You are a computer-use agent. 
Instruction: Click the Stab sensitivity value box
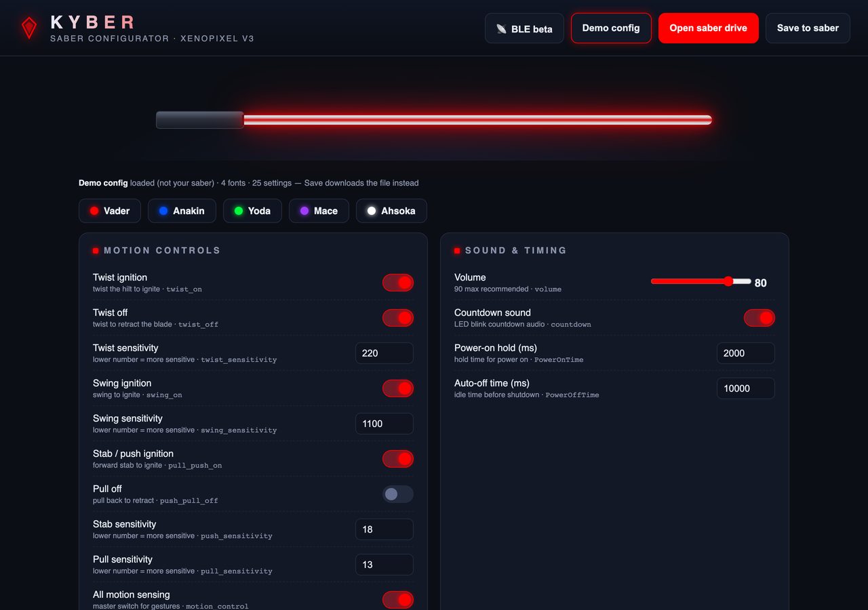(x=384, y=529)
